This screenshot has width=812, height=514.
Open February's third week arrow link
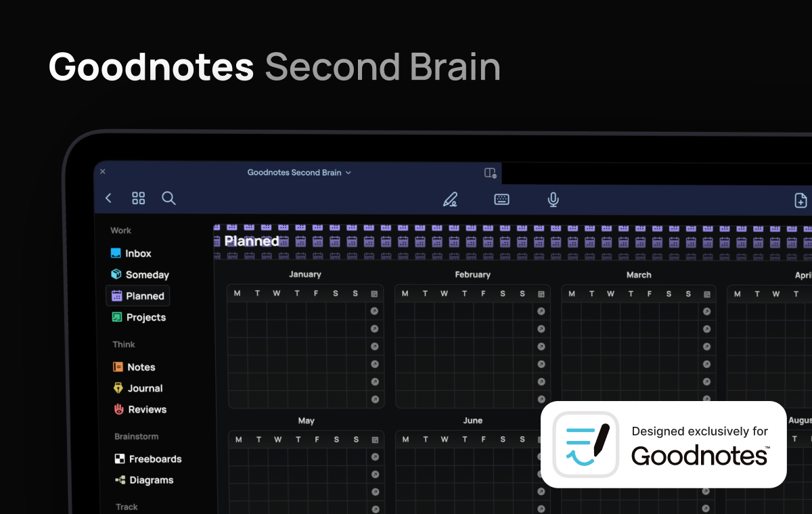point(541,347)
